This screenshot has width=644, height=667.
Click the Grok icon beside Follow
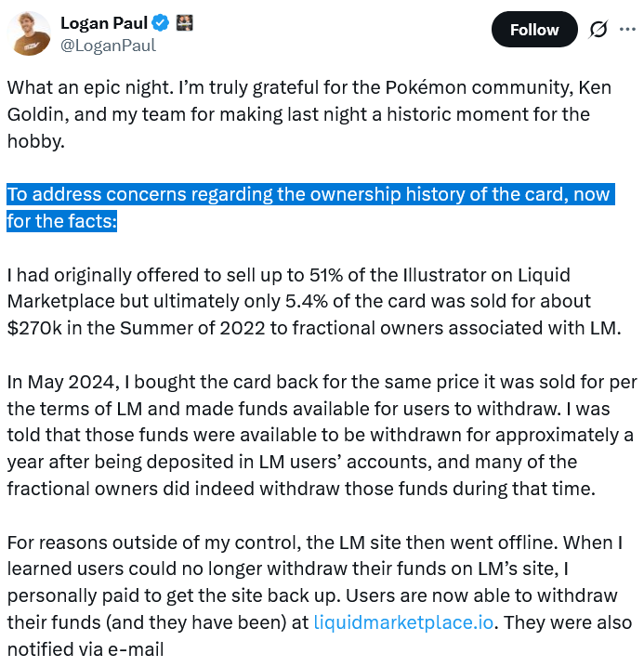[x=599, y=30]
